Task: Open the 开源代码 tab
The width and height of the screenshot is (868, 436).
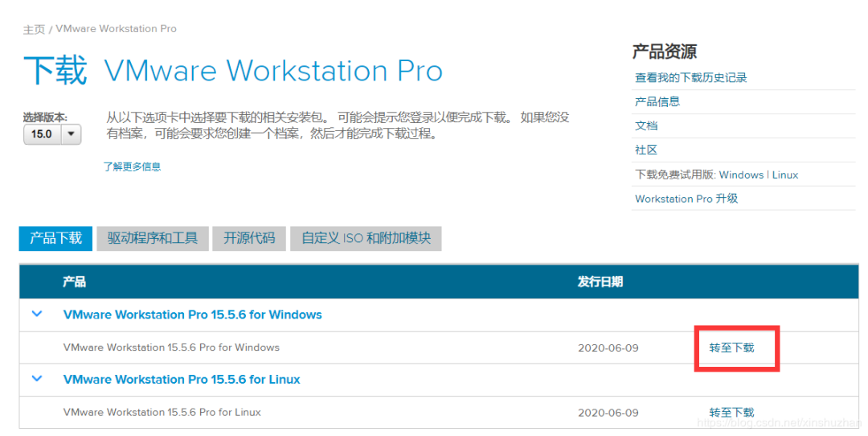Action: tap(249, 238)
